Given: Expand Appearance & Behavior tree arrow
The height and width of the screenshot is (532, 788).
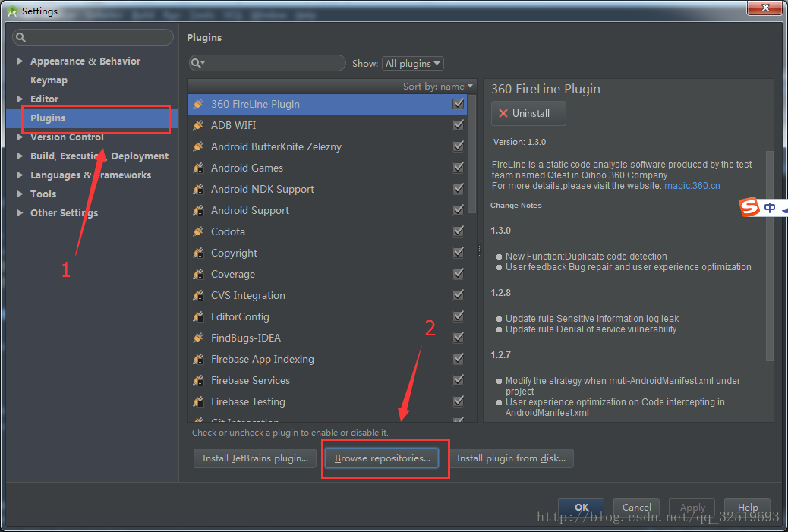Looking at the screenshot, I should (x=20, y=61).
